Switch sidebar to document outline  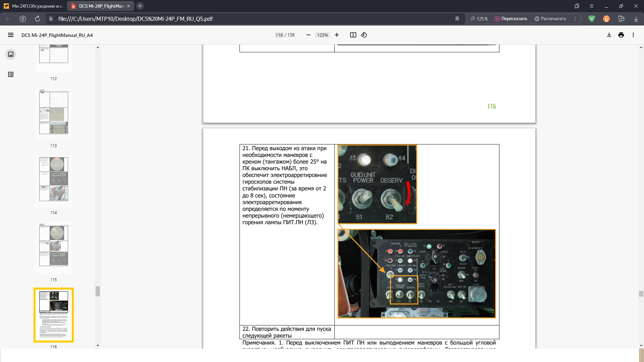pos(11,74)
